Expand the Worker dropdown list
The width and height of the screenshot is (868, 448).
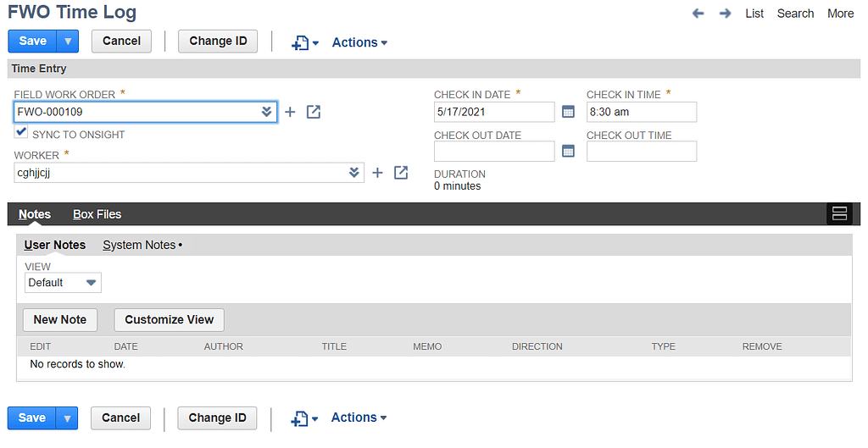click(x=353, y=173)
